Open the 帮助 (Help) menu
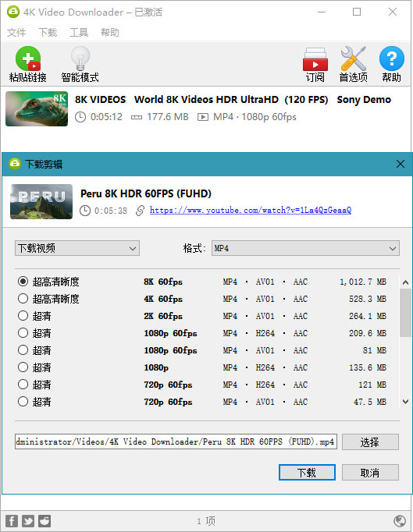 coord(110,32)
